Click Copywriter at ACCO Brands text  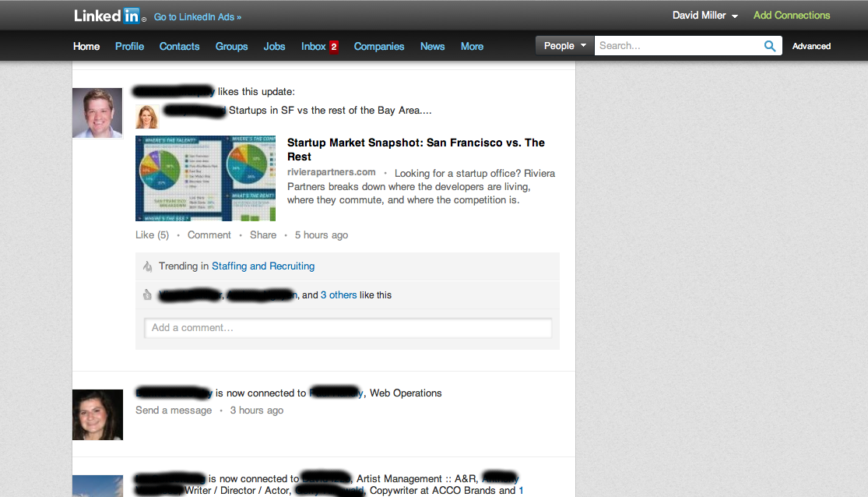(433, 491)
